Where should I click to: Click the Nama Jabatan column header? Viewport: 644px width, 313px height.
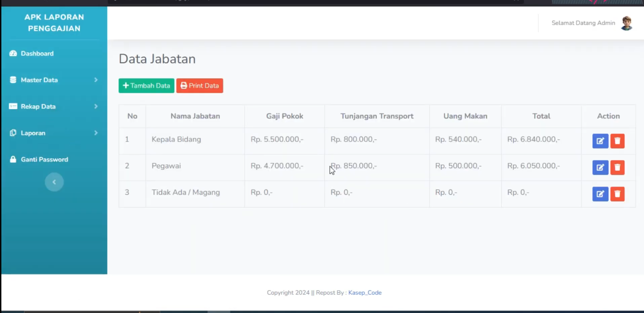(195, 116)
